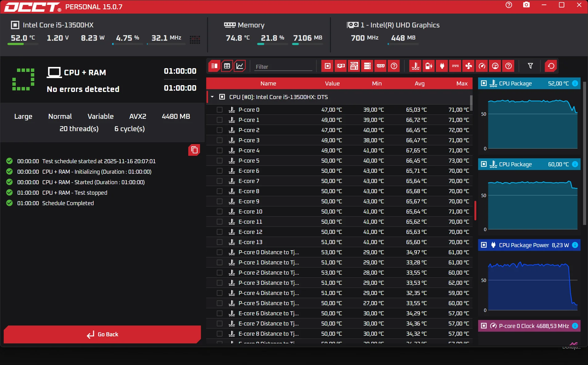Click the "AVX2" instruction set label
Image resolution: width=588 pixels, height=365 pixels.
pos(138,117)
